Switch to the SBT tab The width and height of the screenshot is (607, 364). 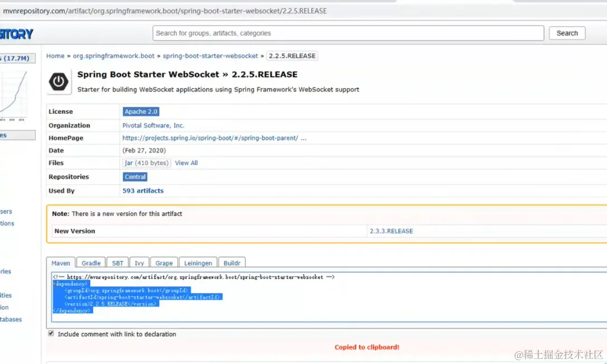click(x=118, y=262)
